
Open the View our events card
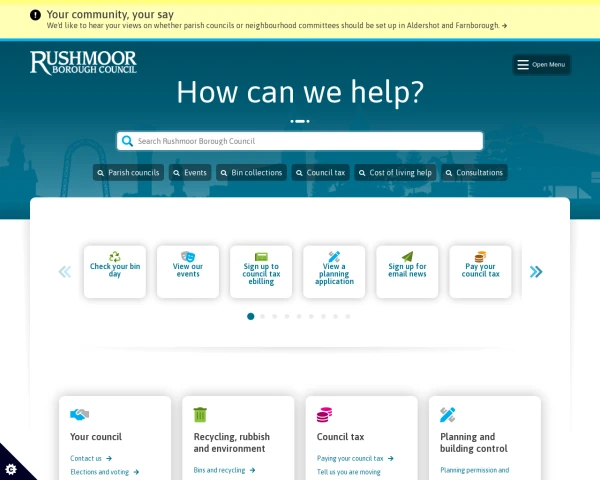188,272
